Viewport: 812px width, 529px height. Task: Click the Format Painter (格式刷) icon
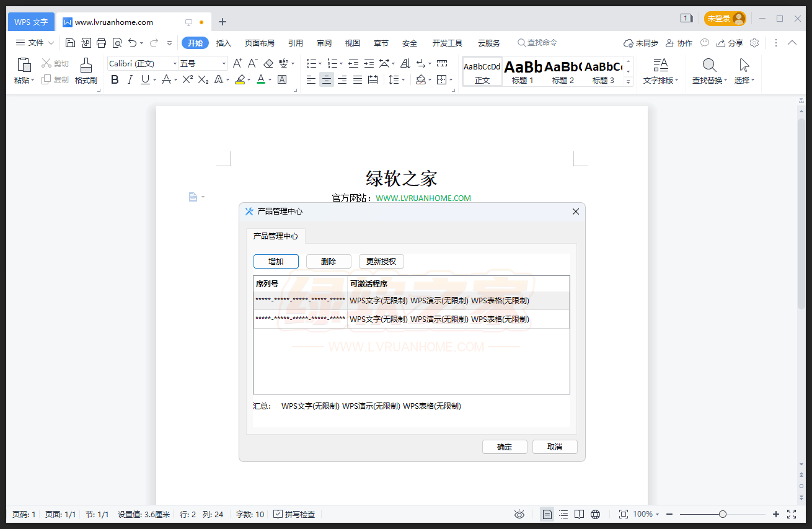tap(86, 64)
